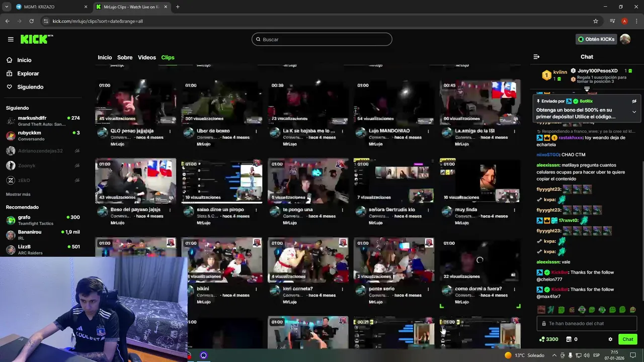Click kviinn top gifter entry
Image resolution: width=644 pixels, height=362 pixels.
(554, 75)
